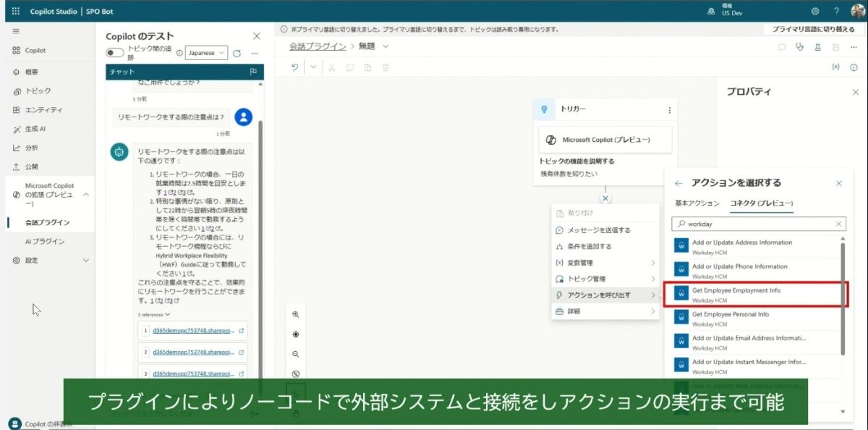This screenshot has width=868, height=430.
Task: Reset the test conversation with refresh icon
Action: [x=237, y=54]
